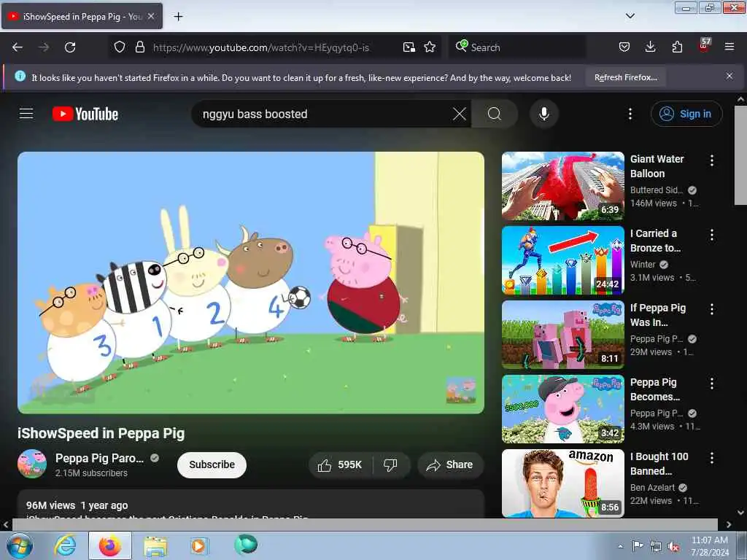This screenshot has height=560, width=747.
Task: Open options for I Bought 100 Banned video
Action: (712, 458)
